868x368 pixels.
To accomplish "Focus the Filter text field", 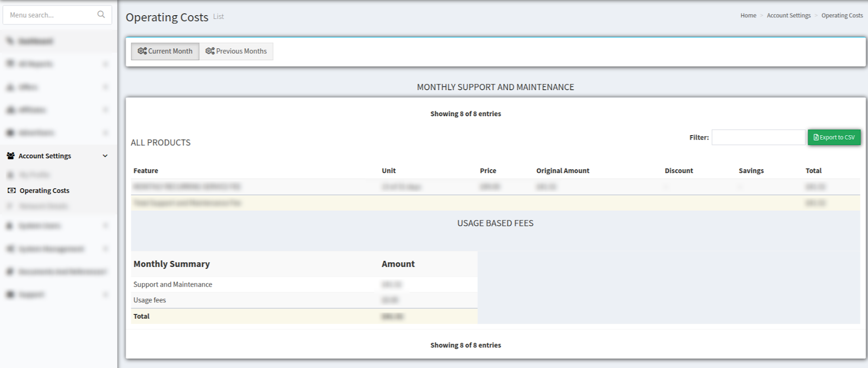I will (758, 137).
